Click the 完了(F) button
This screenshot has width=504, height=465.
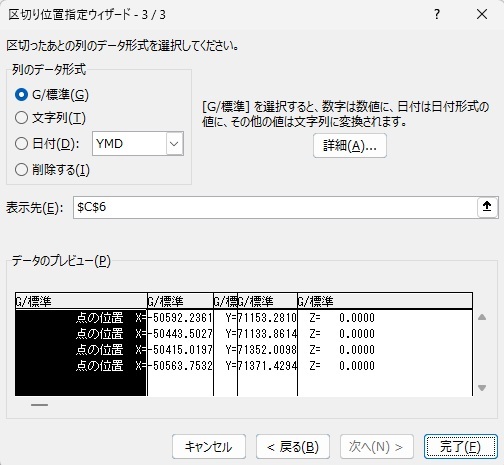(461, 447)
